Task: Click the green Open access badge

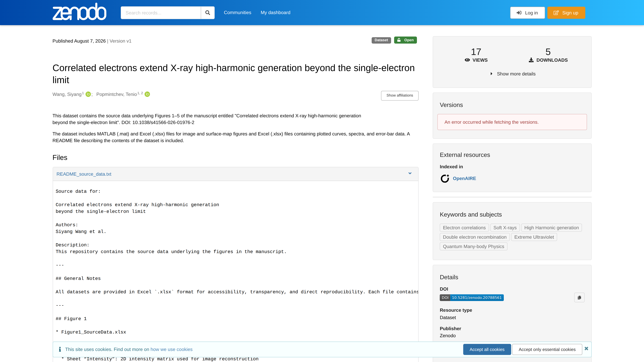Action: click(x=405, y=40)
